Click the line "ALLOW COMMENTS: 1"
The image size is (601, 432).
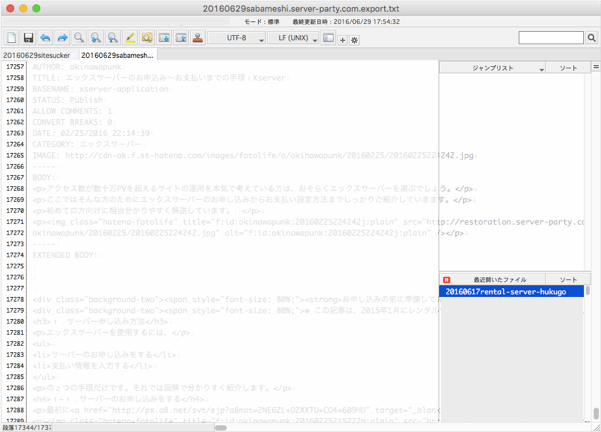click(72, 111)
